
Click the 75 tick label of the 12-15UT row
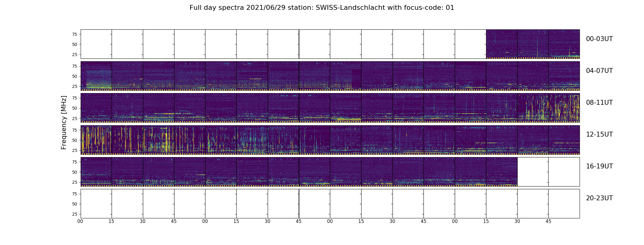[x=74, y=130]
